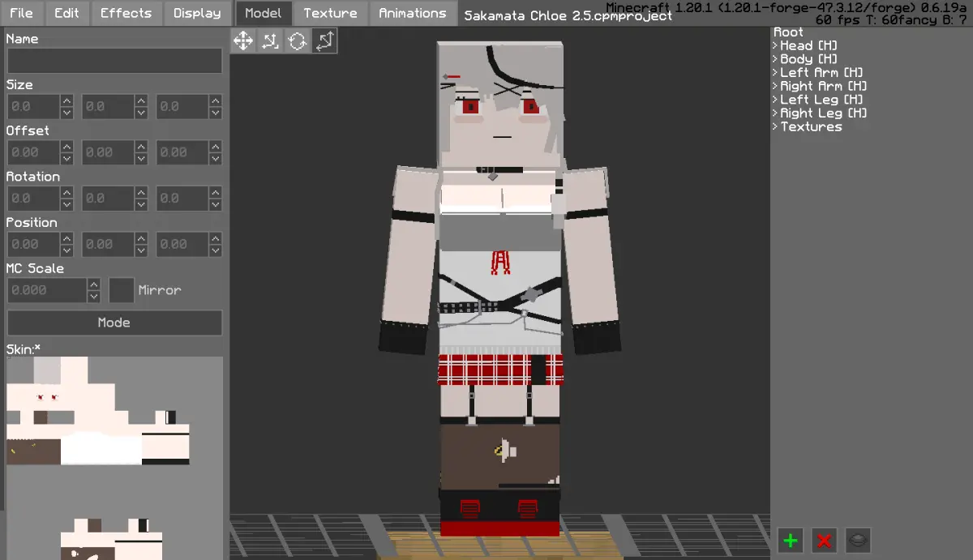Image resolution: width=973 pixels, height=560 pixels.
Task: Expand the Head [H] tree node arrow
Action: point(775,45)
